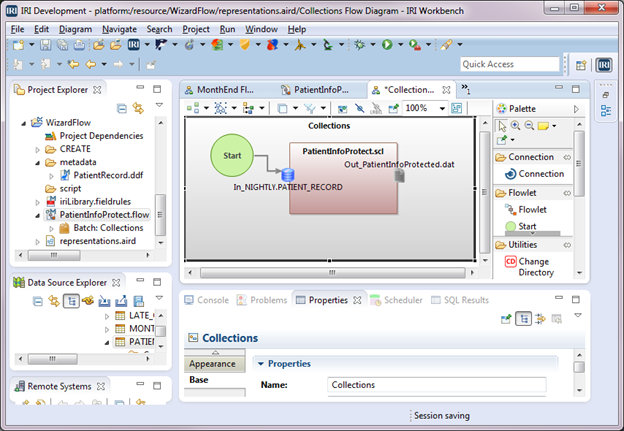Close the Collection... editor tab
Image resolution: width=624 pixels, height=431 pixels.
click(x=447, y=90)
